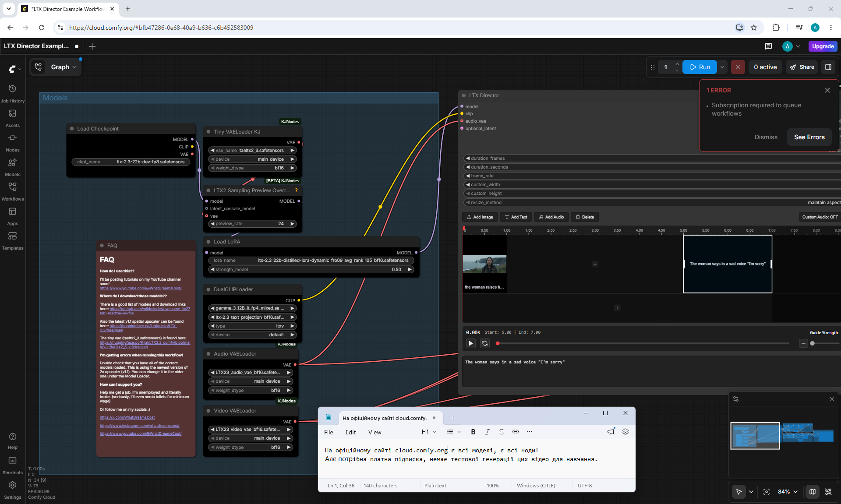Open ComfyUI Settings
Viewport: 841px width, 504px height.
[12, 490]
